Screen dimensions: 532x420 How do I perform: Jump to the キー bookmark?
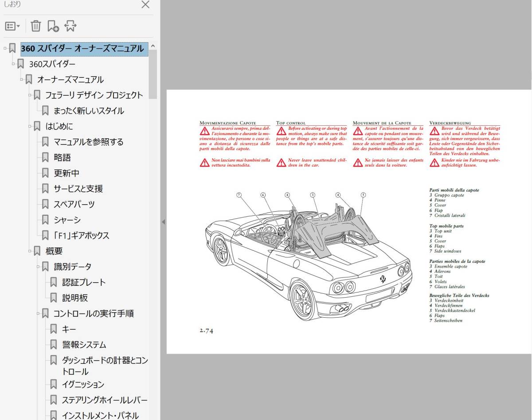pos(69,329)
